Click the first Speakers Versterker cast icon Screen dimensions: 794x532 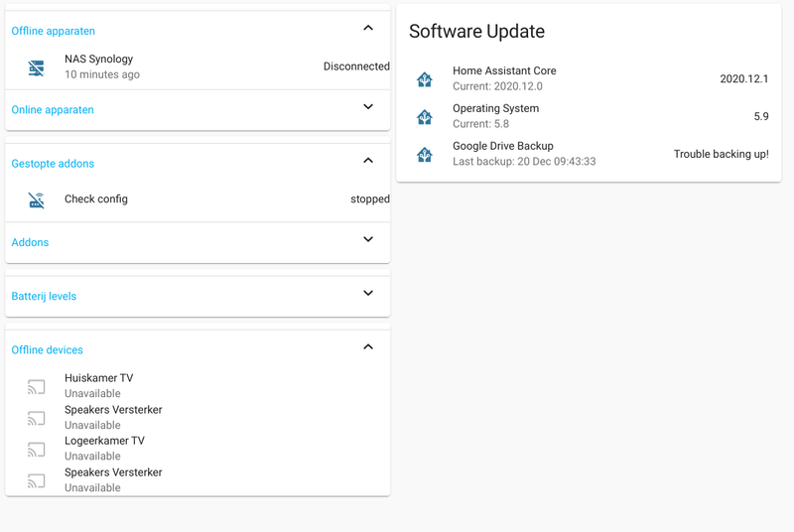tap(37, 418)
